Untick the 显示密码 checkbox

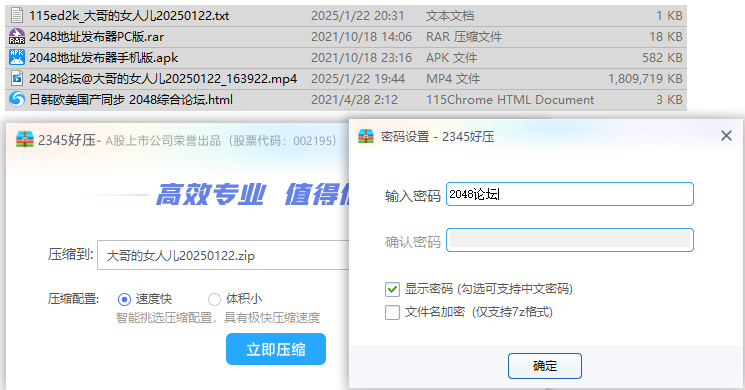pyautogui.click(x=392, y=289)
